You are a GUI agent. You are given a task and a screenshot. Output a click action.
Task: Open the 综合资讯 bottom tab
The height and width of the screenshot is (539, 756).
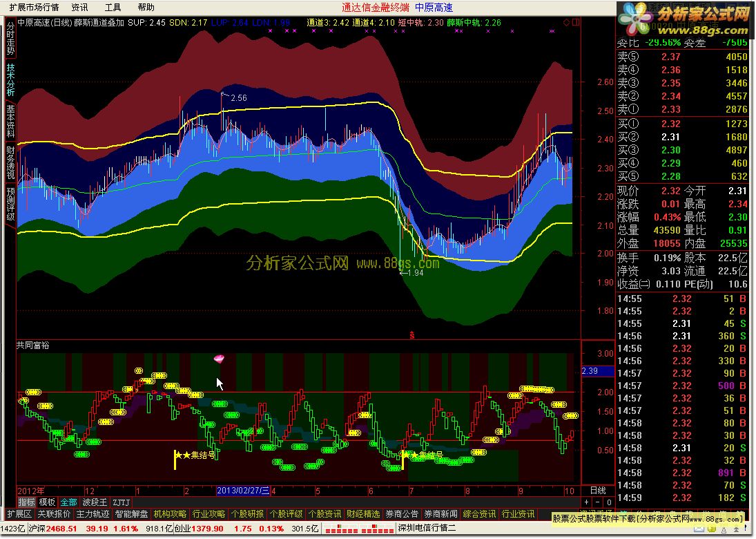(x=479, y=514)
